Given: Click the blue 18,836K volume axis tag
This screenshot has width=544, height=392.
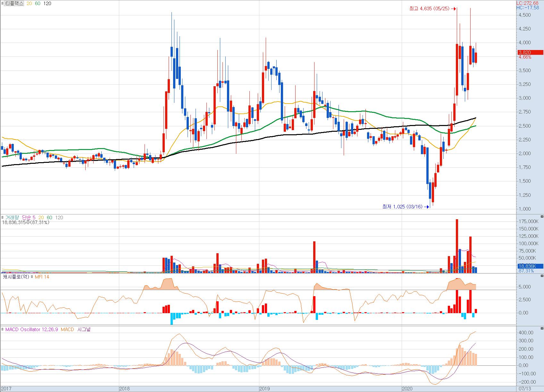Looking at the screenshot, I should click(x=530, y=266).
